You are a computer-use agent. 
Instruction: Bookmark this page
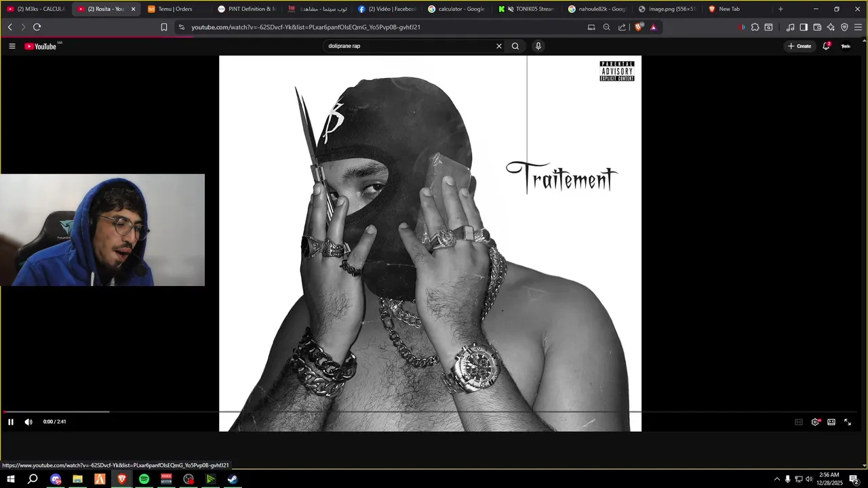pyautogui.click(x=164, y=27)
